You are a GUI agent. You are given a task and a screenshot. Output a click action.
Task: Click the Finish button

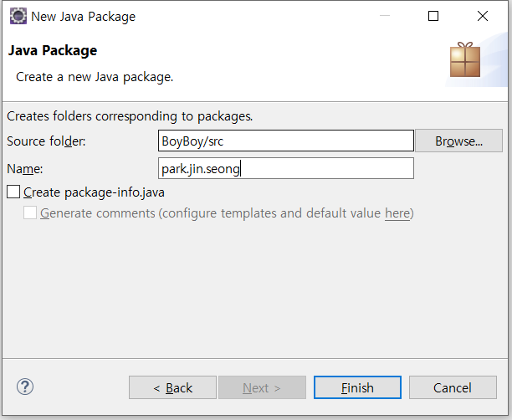357,387
